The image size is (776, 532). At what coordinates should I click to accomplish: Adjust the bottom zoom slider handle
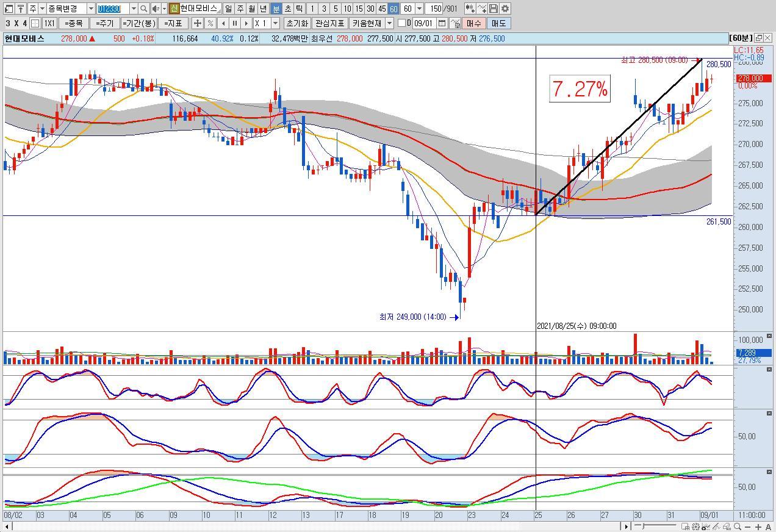pyautogui.click(x=642, y=527)
